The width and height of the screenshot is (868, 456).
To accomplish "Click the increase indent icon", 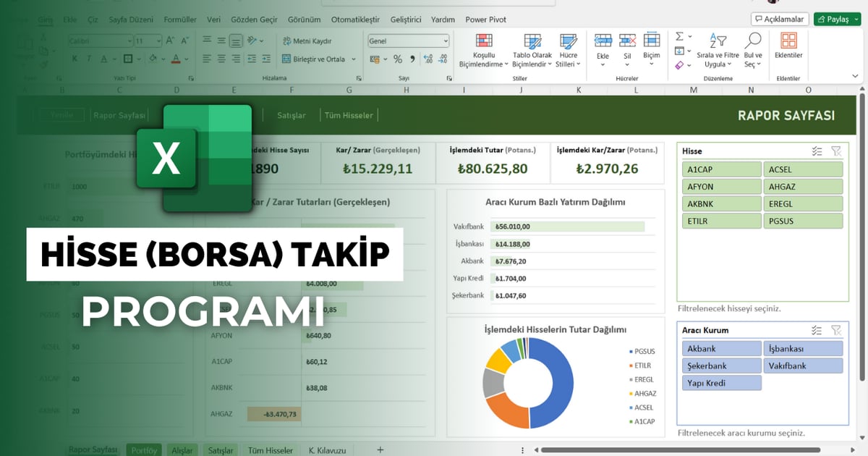I will (265, 59).
